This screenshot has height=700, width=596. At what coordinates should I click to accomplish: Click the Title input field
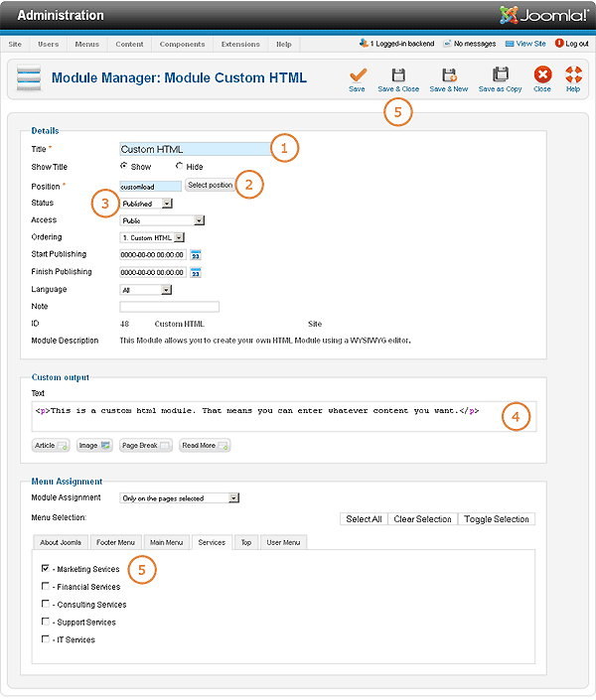pyautogui.click(x=196, y=149)
